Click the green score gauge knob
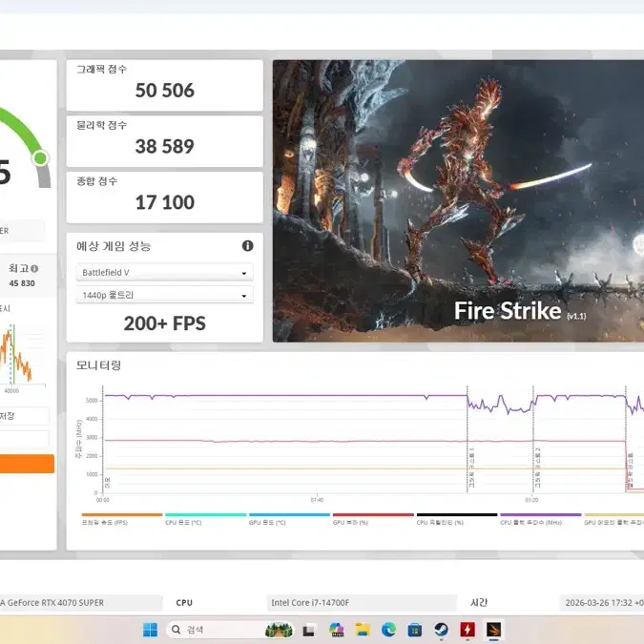644x644 pixels. pyautogui.click(x=40, y=158)
